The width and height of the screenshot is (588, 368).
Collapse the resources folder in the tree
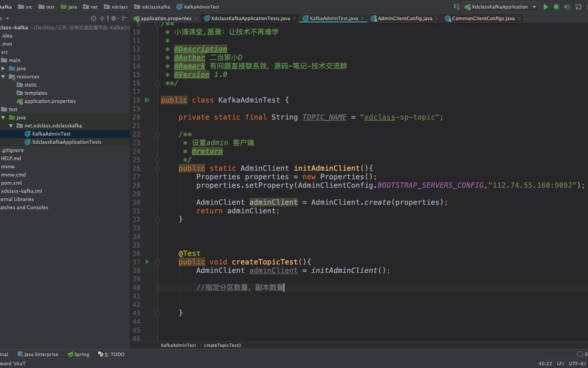click(x=3, y=77)
